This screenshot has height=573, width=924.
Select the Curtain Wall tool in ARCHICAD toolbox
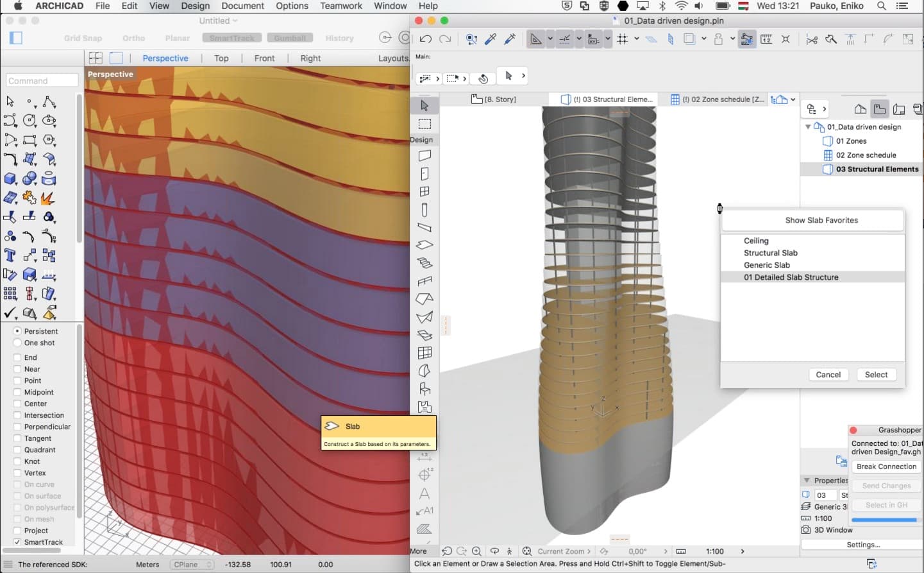(424, 353)
